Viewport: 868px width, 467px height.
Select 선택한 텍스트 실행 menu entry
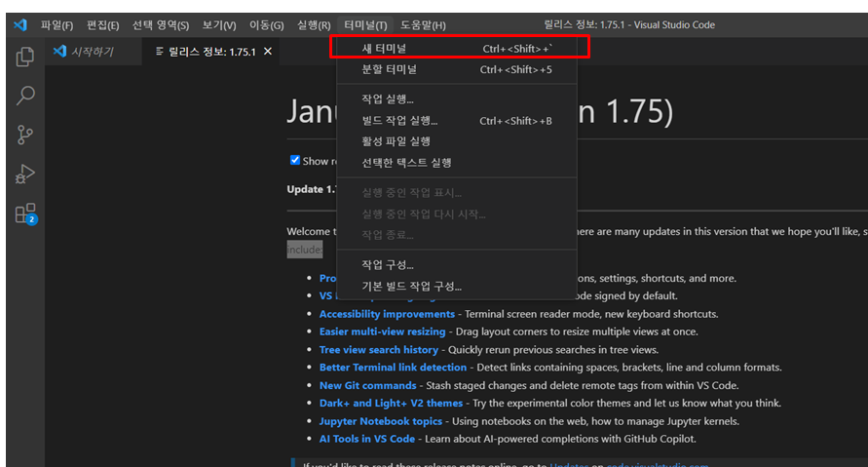(457, 162)
